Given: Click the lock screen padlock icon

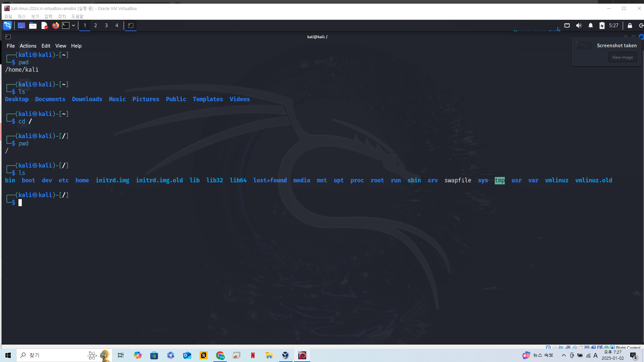Looking at the screenshot, I should pyautogui.click(x=630, y=25).
